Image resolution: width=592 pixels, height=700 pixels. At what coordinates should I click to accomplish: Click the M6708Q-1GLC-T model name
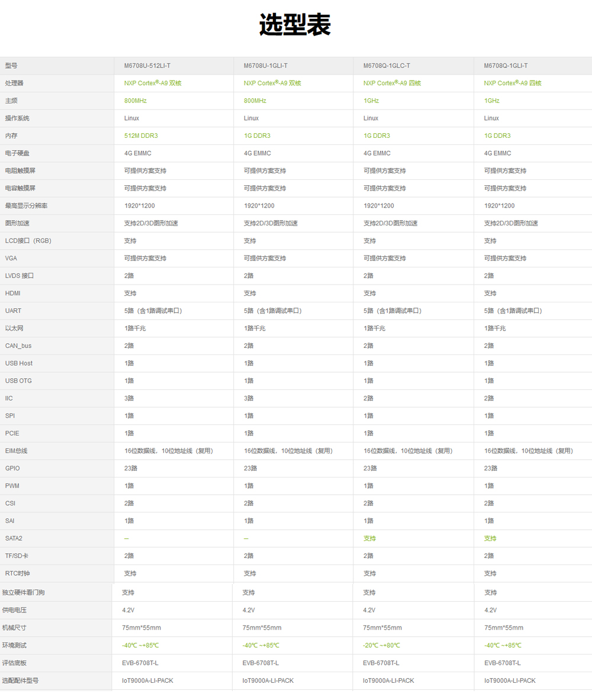coord(387,66)
